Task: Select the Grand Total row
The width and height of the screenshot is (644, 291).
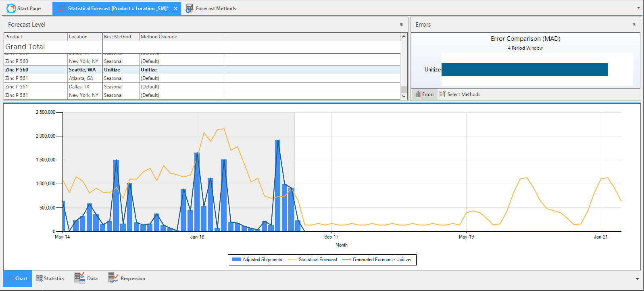Action: pyautogui.click(x=202, y=47)
